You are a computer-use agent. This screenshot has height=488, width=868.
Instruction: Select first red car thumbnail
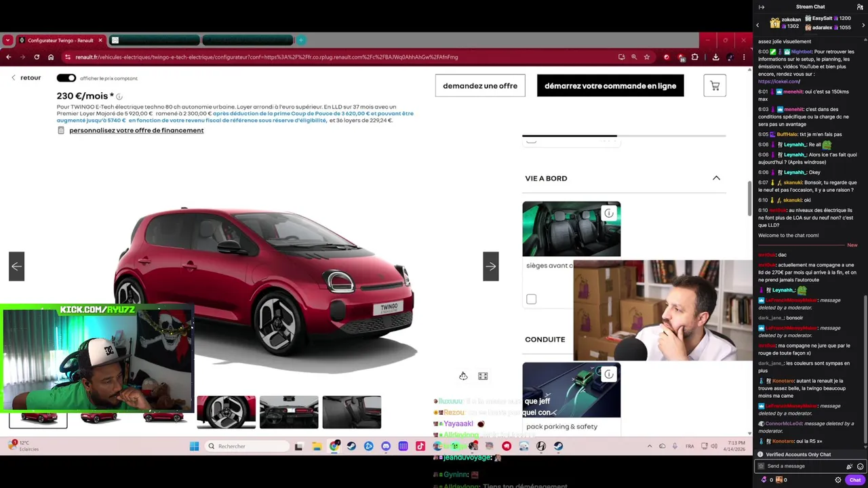(38, 419)
